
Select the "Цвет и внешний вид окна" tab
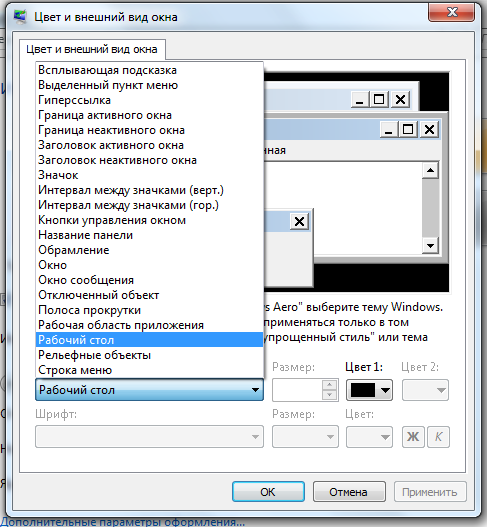(x=92, y=49)
